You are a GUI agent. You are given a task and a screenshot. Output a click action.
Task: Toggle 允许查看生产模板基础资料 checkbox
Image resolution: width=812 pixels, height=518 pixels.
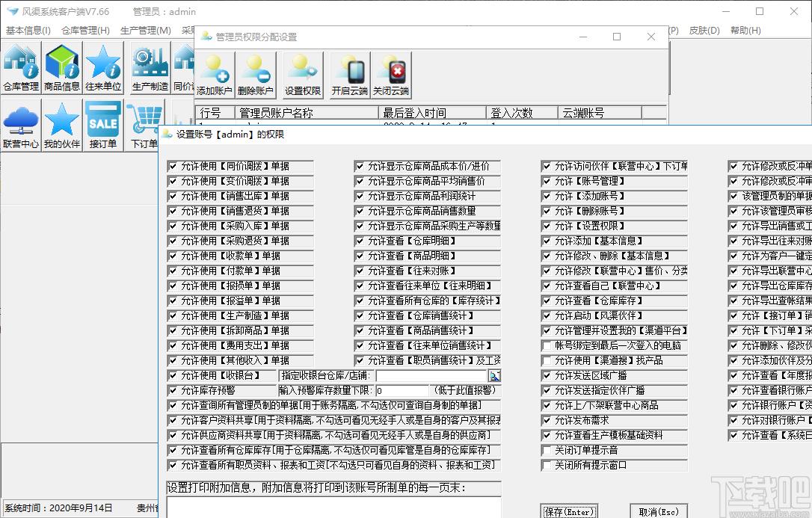[x=547, y=436]
